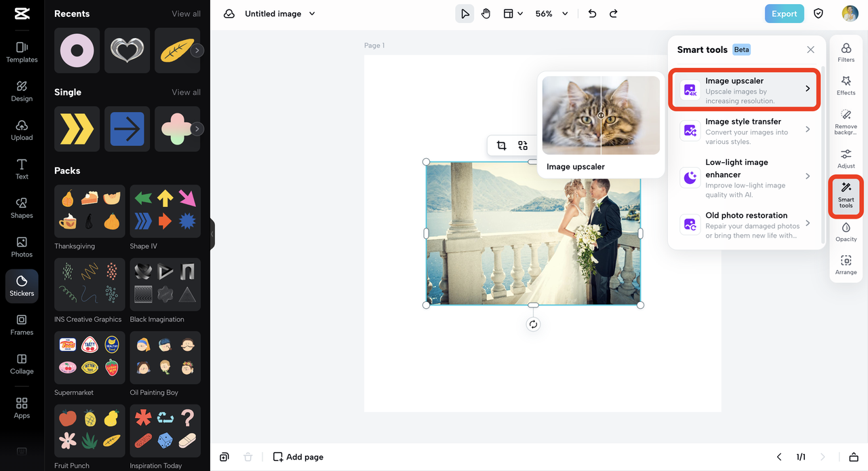Click View all next to Single

(x=186, y=92)
